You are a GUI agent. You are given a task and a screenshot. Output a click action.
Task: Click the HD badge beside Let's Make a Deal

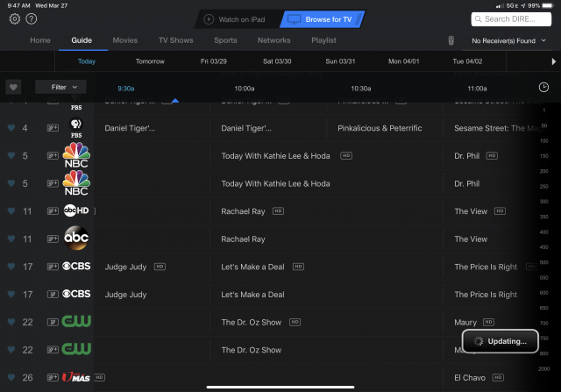298,267
